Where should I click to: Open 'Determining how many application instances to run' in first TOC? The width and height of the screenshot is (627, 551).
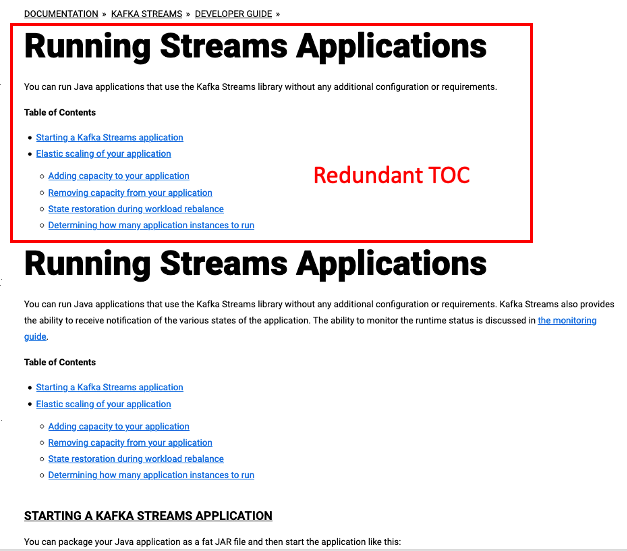click(x=151, y=225)
